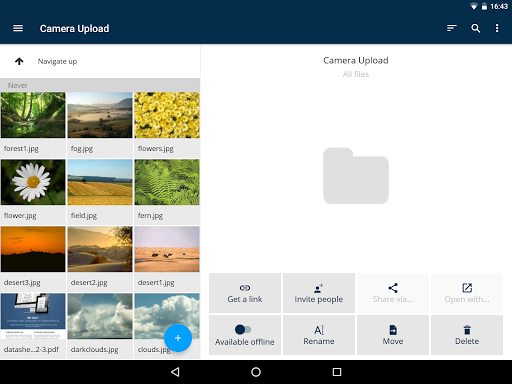
Task: Tap Get a link
Action: (245, 293)
